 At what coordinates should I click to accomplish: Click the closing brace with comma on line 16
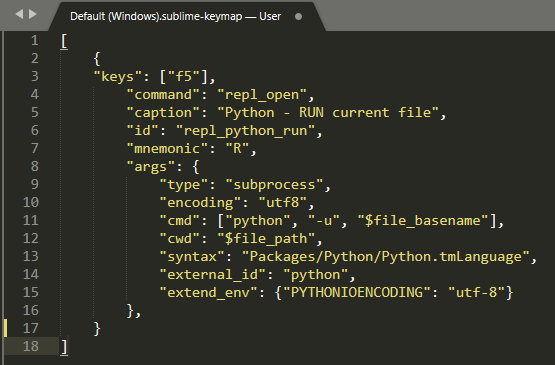click(134, 311)
